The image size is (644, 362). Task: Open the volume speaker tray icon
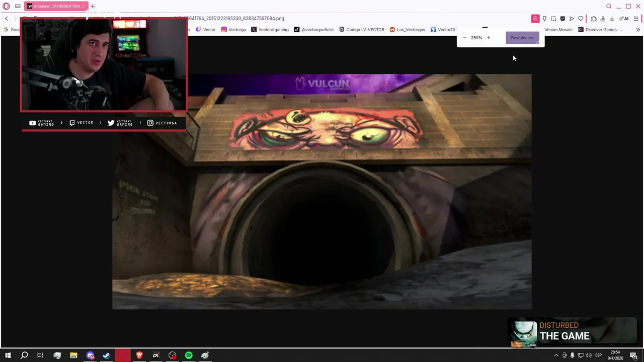pyautogui.click(x=589, y=355)
